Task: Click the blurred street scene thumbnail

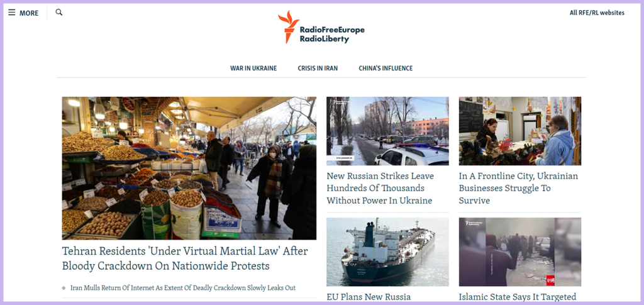Action: pos(520,252)
